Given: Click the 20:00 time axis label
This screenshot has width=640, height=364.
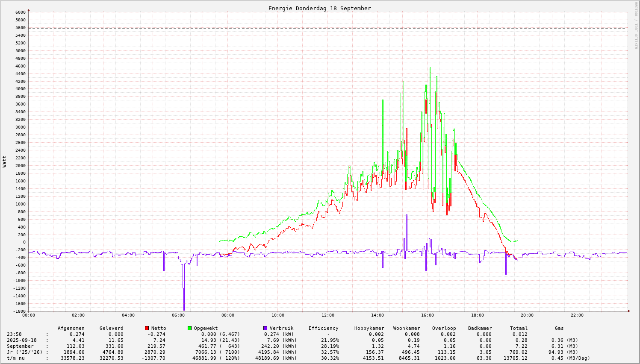Looking at the screenshot, I should 527,315.
